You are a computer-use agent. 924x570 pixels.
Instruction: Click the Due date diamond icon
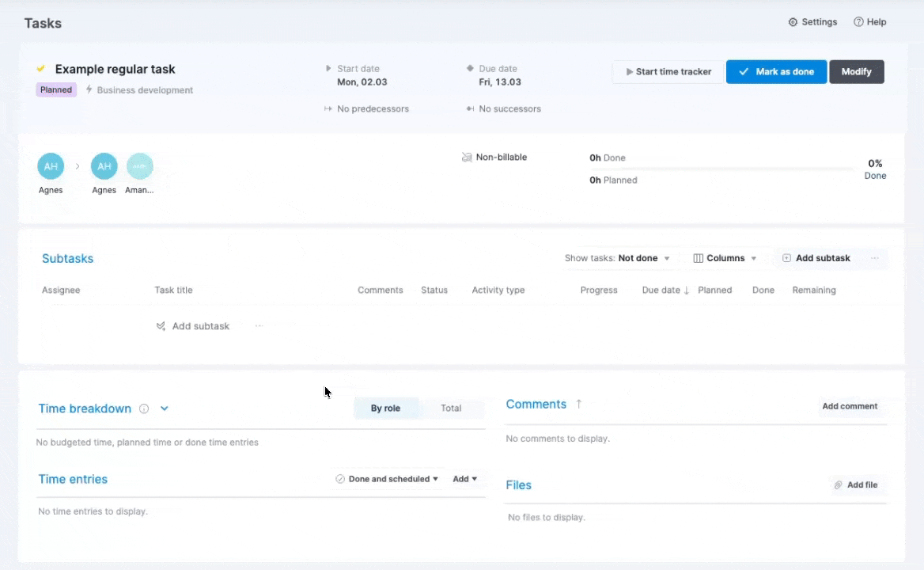point(470,68)
